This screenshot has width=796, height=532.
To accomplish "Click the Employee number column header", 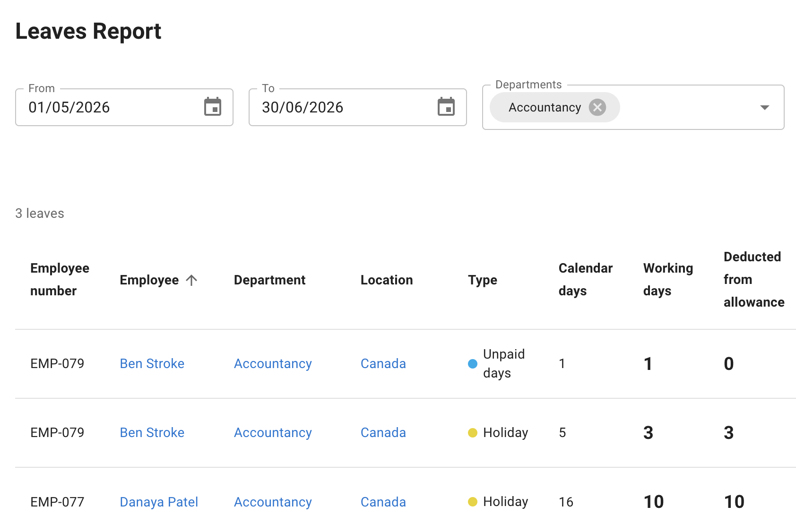I will click(60, 279).
